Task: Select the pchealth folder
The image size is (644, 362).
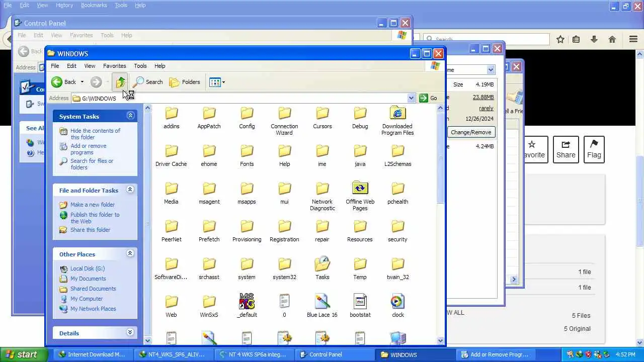Action: [397, 194]
